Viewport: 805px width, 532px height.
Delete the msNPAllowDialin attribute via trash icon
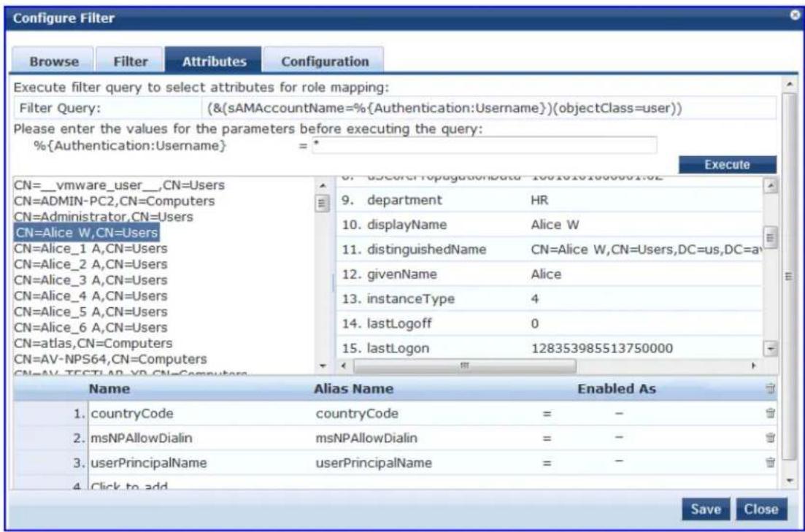[770, 438]
